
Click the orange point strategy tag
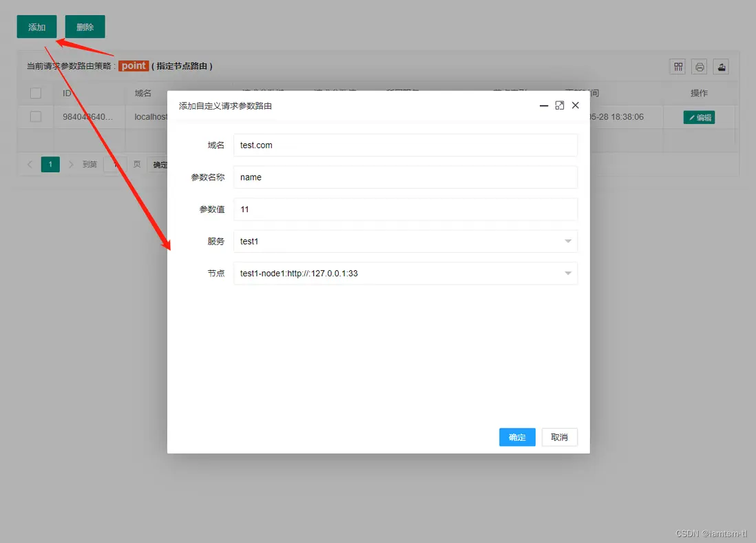tap(134, 65)
